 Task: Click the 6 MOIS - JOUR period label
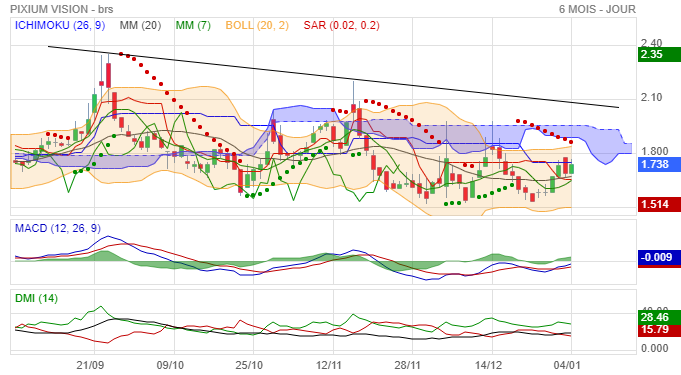[597, 9]
